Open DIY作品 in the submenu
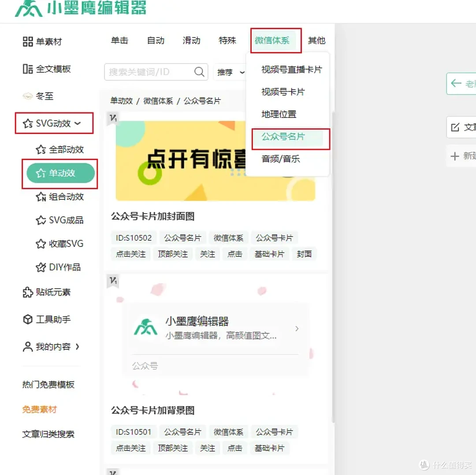 click(x=58, y=267)
